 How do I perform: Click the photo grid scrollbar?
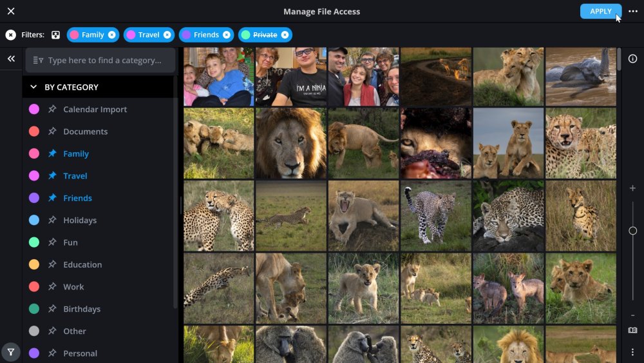(x=619, y=60)
